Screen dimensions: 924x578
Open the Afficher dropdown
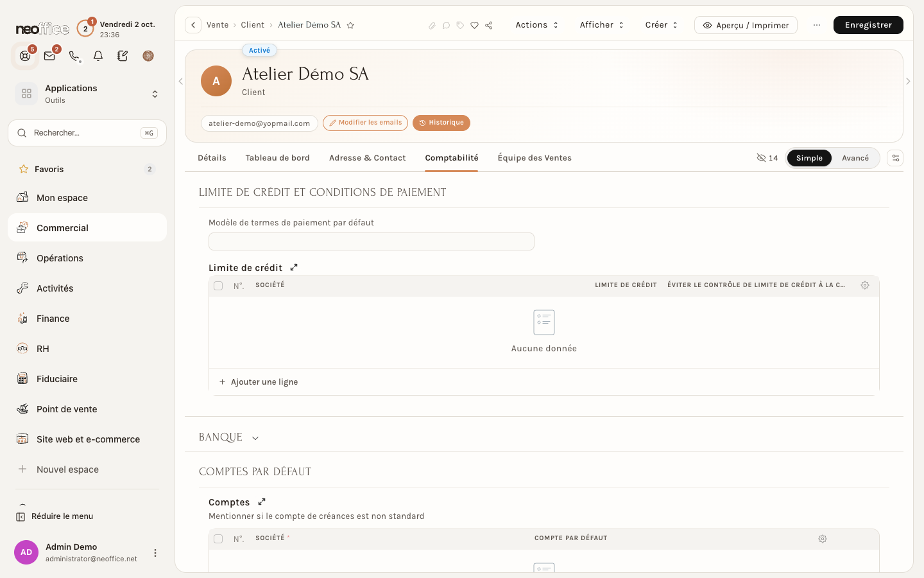click(602, 25)
